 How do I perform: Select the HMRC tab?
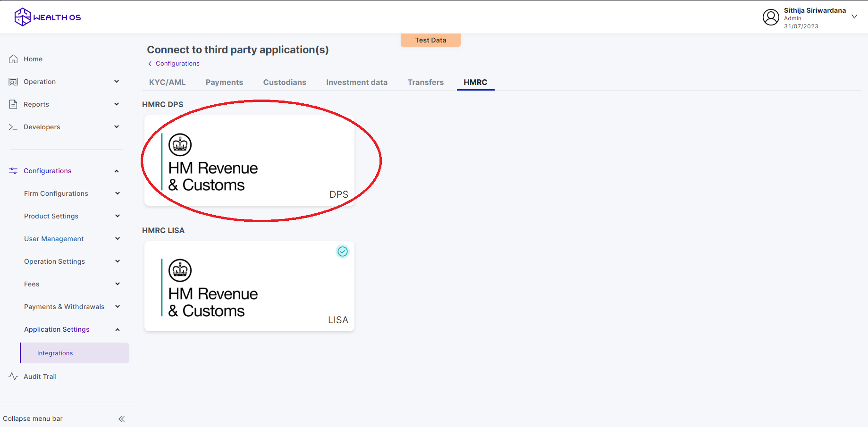coord(475,82)
